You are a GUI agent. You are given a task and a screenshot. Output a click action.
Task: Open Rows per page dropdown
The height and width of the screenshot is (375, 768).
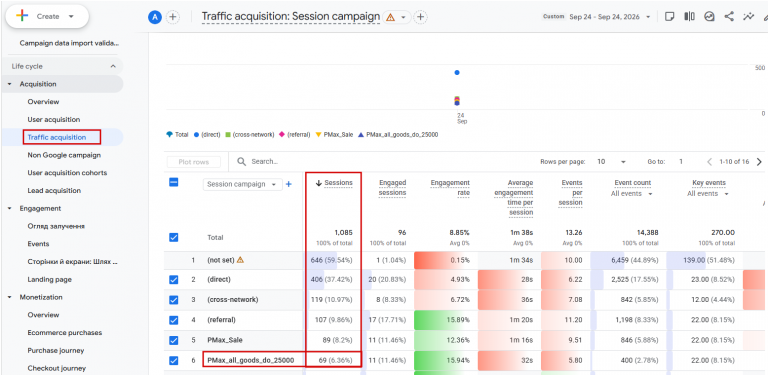[611, 162]
